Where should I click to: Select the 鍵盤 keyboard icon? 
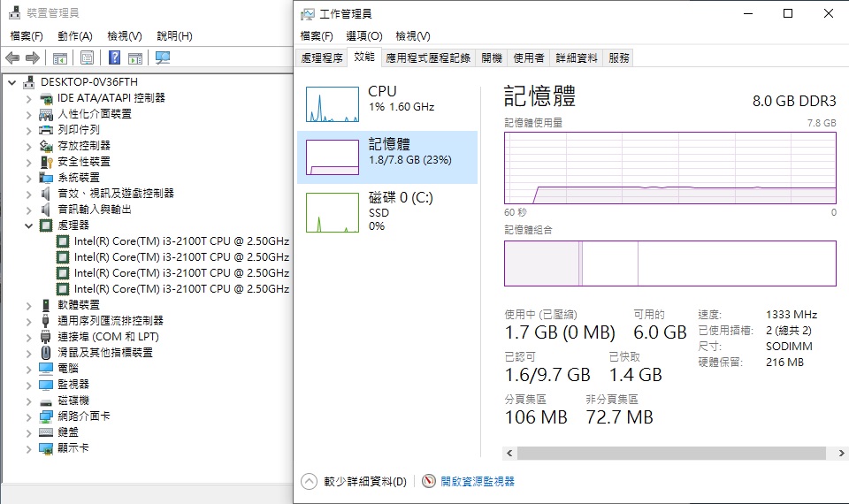[46, 432]
